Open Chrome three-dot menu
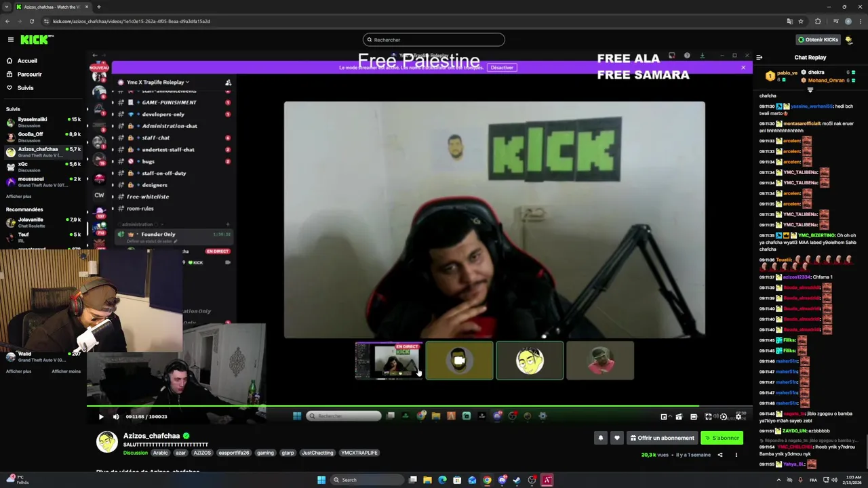The height and width of the screenshot is (488, 868). [x=860, y=21]
